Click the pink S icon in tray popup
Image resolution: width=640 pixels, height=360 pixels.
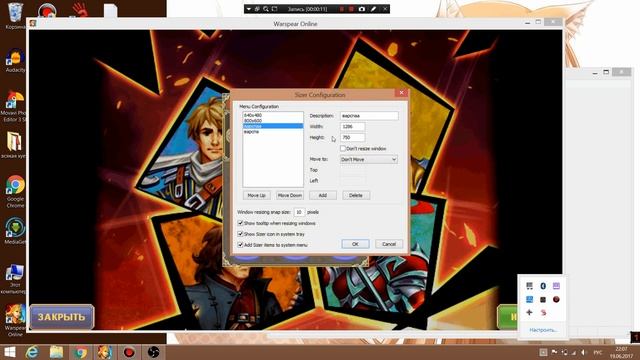point(543,313)
